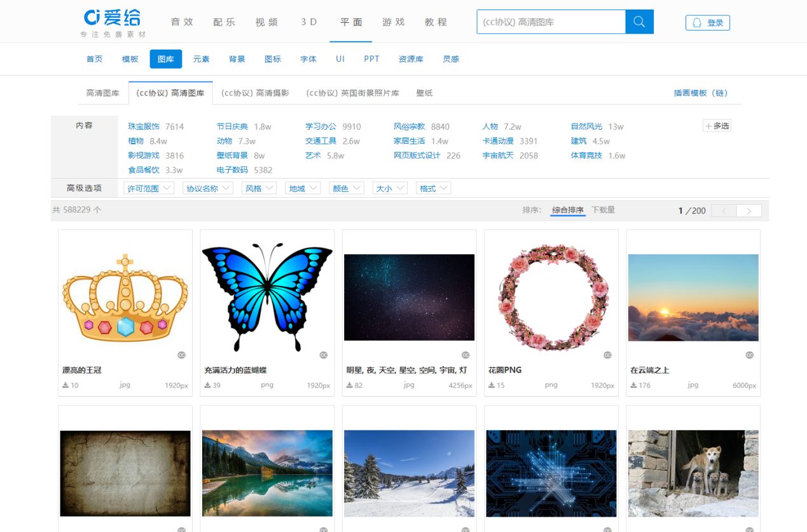Click the search magnifier icon
The image size is (807, 532).
(639, 21)
